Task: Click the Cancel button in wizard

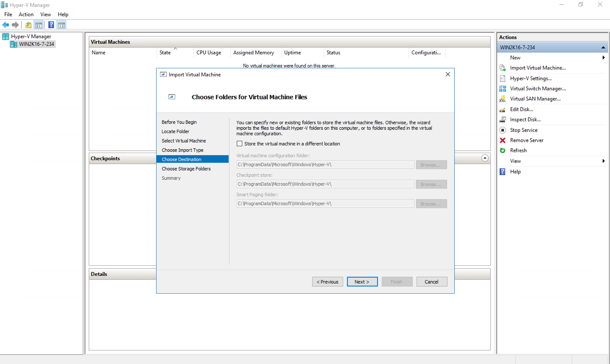Action: [x=432, y=282]
